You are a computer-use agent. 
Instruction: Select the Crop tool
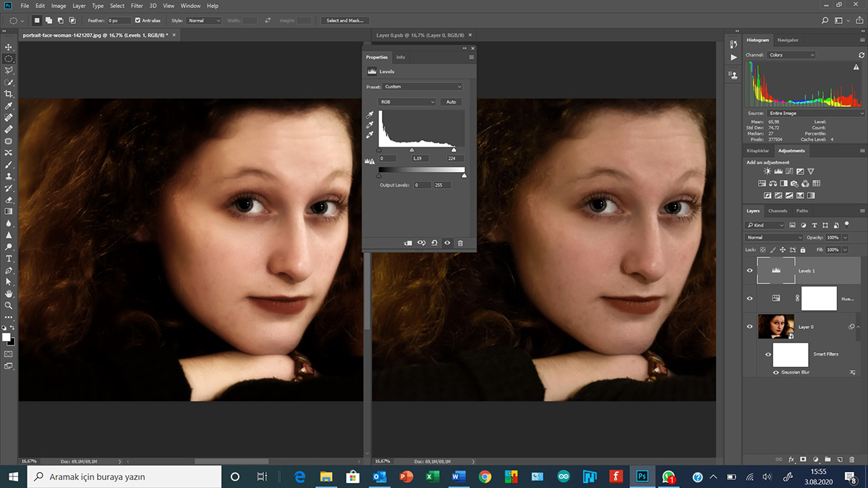pyautogui.click(x=9, y=94)
